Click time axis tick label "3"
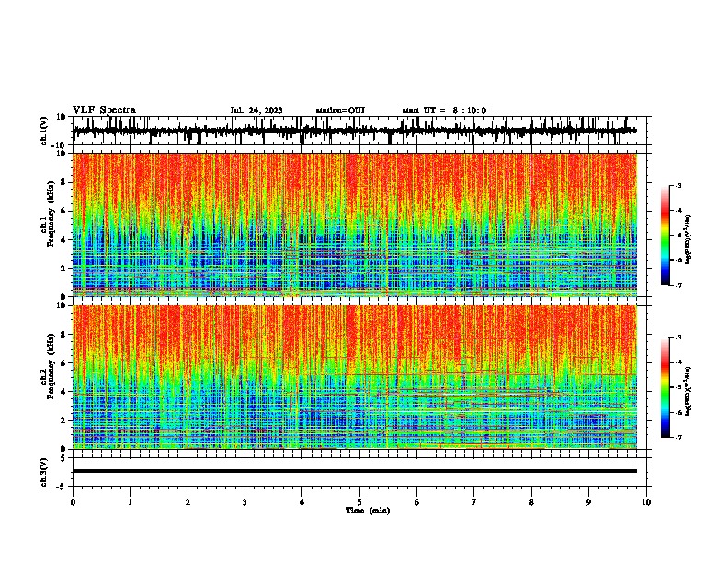This screenshot has height=563, width=728. [245, 502]
